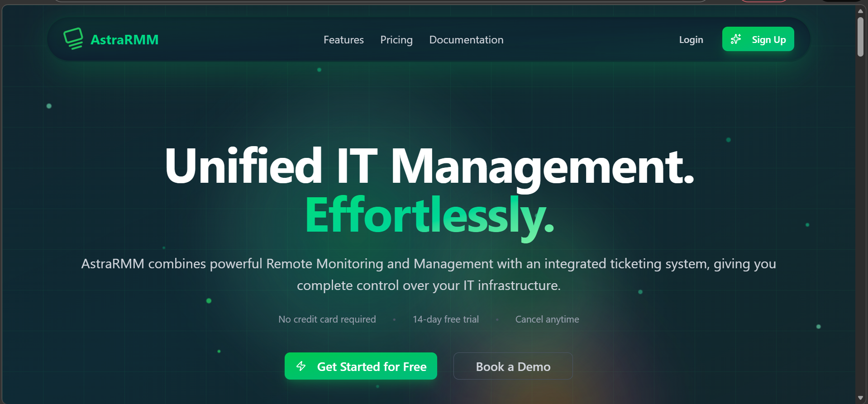The image size is (868, 404).
Task: Click the vertical scrollbar thumb
Action: tap(860, 37)
